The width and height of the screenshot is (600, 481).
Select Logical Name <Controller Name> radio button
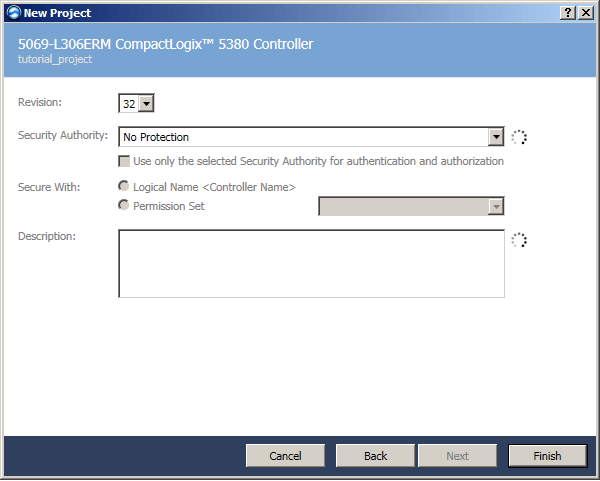coord(123,186)
